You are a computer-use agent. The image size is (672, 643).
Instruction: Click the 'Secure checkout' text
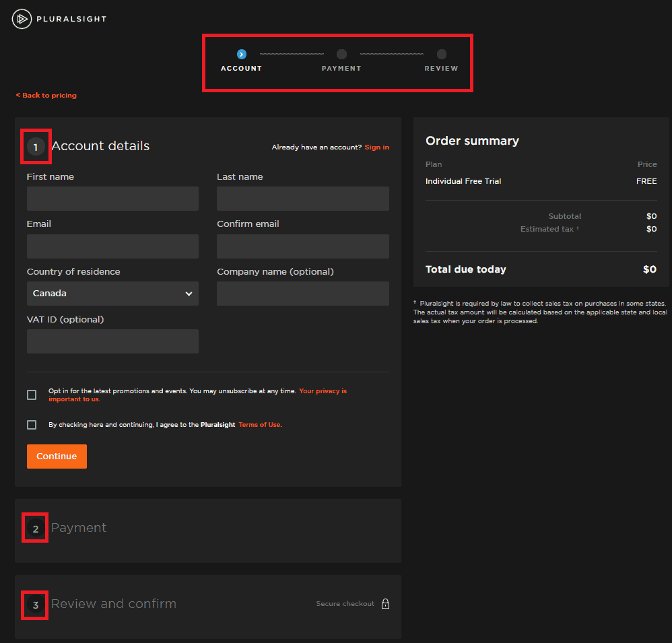pyautogui.click(x=345, y=603)
